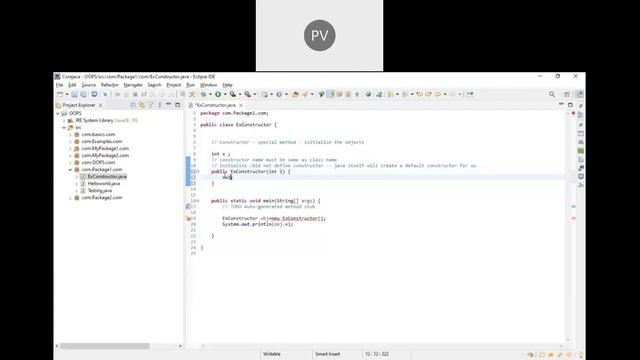Open the Help menu
Image resolution: width=640 pixels, height=360 pixels.
227,85
